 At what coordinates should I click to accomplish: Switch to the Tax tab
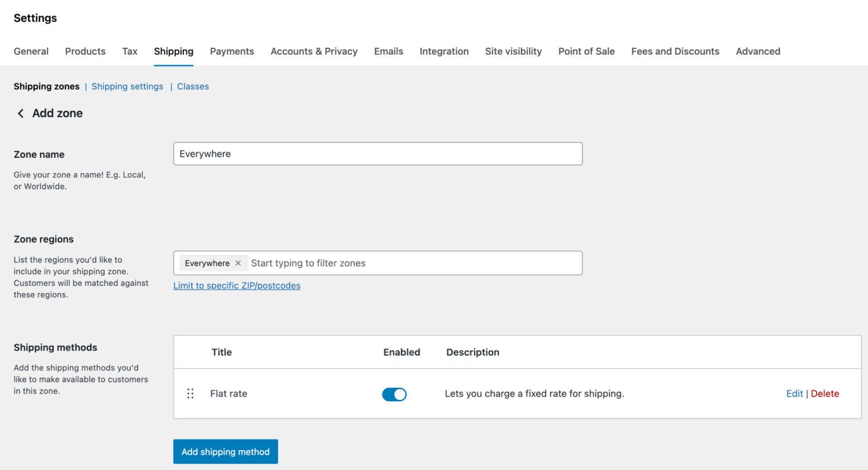click(130, 51)
